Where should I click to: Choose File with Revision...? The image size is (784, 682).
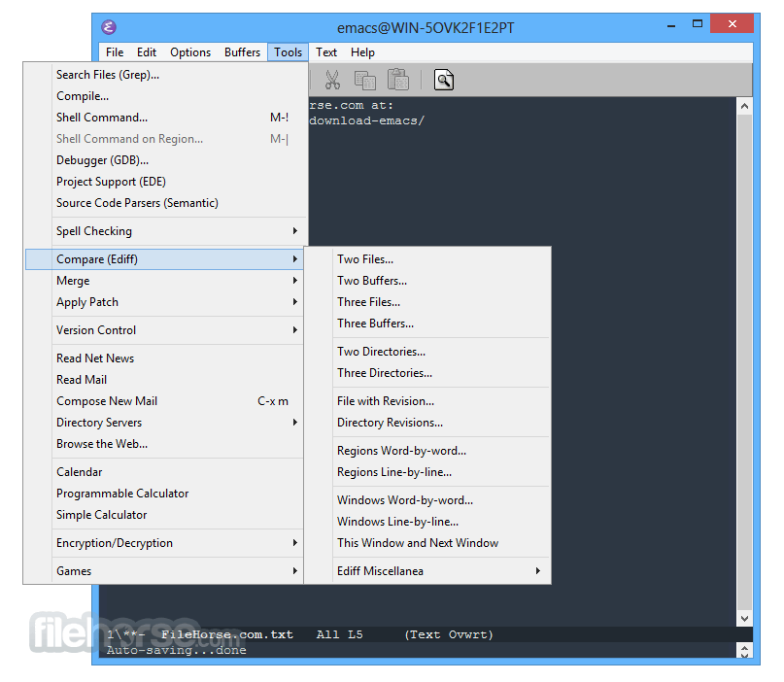pyautogui.click(x=428, y=401)
